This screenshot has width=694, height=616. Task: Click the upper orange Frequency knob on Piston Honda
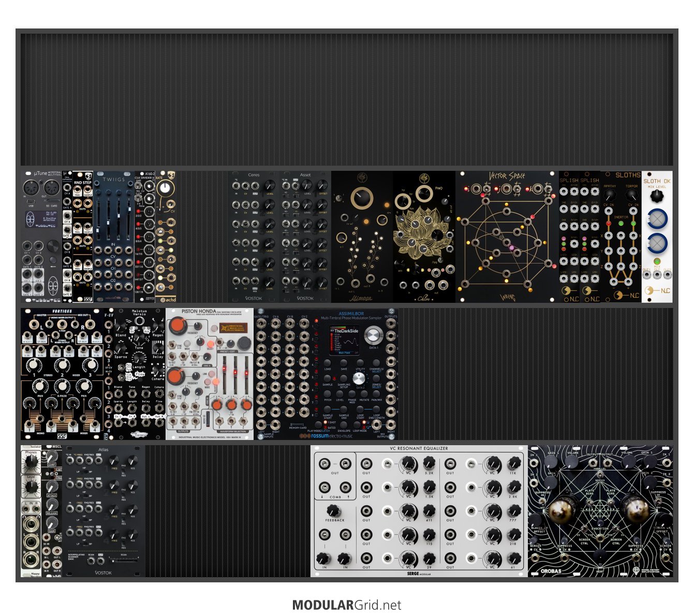[x=178, y=325]
